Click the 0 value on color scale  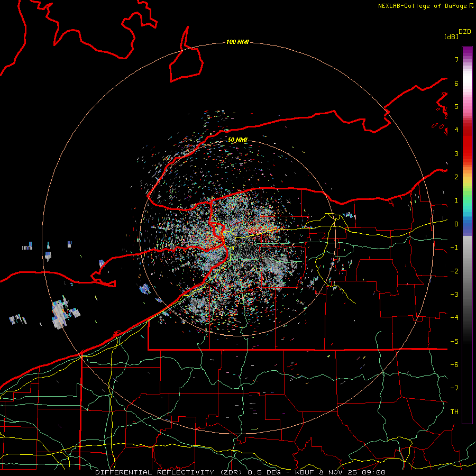[x=456, y=224]
